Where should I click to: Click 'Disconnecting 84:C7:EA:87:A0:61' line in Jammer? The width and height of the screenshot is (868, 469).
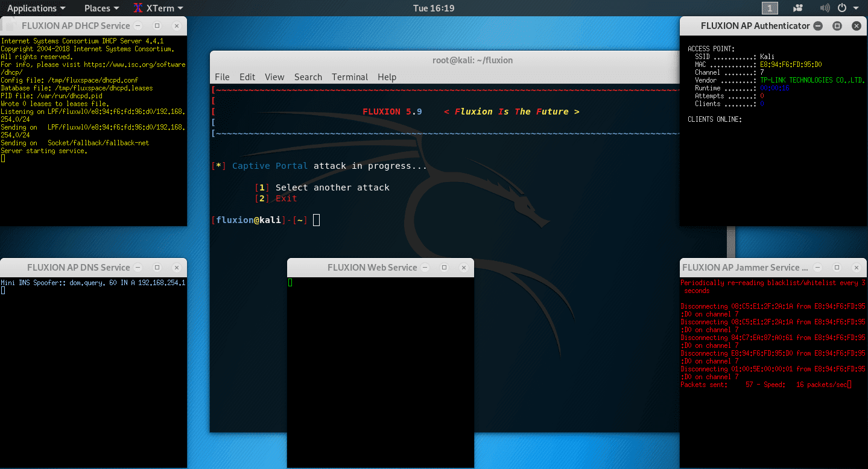pos(773,341)
